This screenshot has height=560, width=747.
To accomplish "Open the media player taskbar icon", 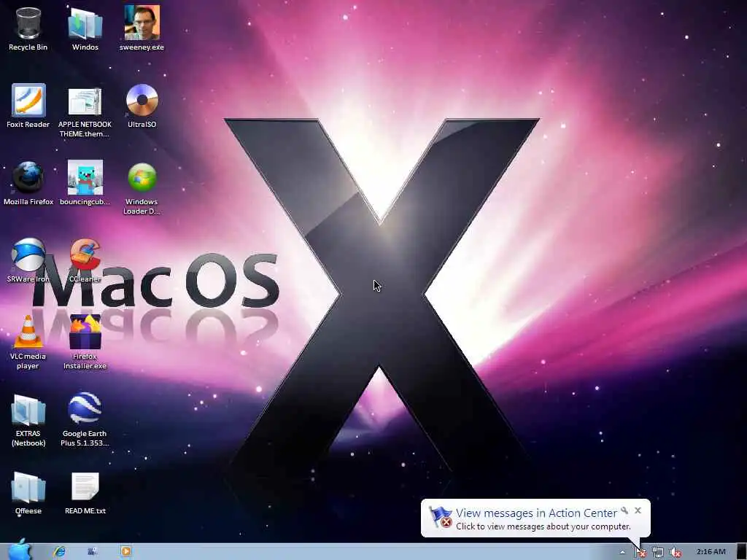I will click(126, 551).
